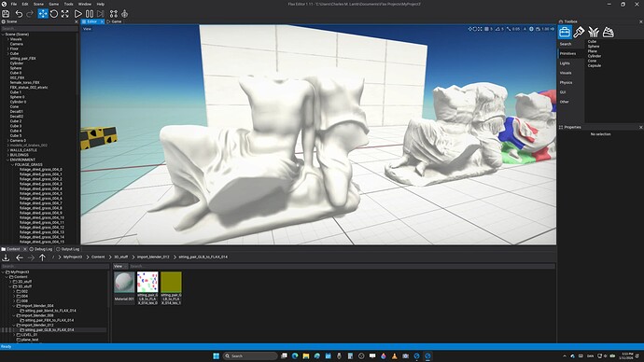Toggle rotation snapping triangle icon
This screenshot has height=362, width=644.
click(497, 29)
